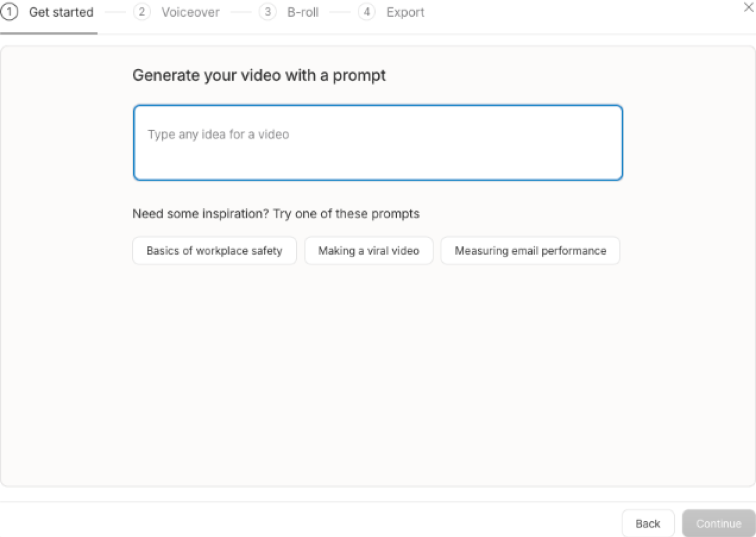The width and height of the screenshot is (756, 537).
Task: Switch to the Voiceover step
Action: point(190,12)
